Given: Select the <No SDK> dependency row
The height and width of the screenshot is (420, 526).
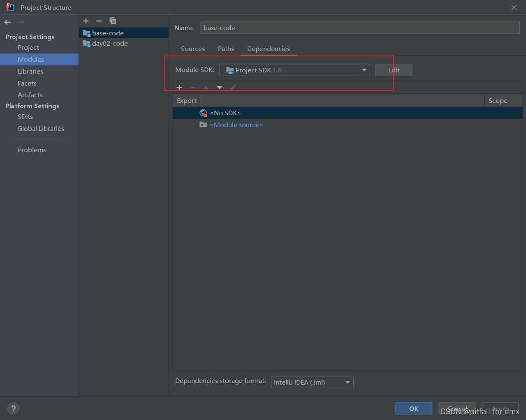Looking at the screenshot, I should pyautogui.click(x=348, y=113).
